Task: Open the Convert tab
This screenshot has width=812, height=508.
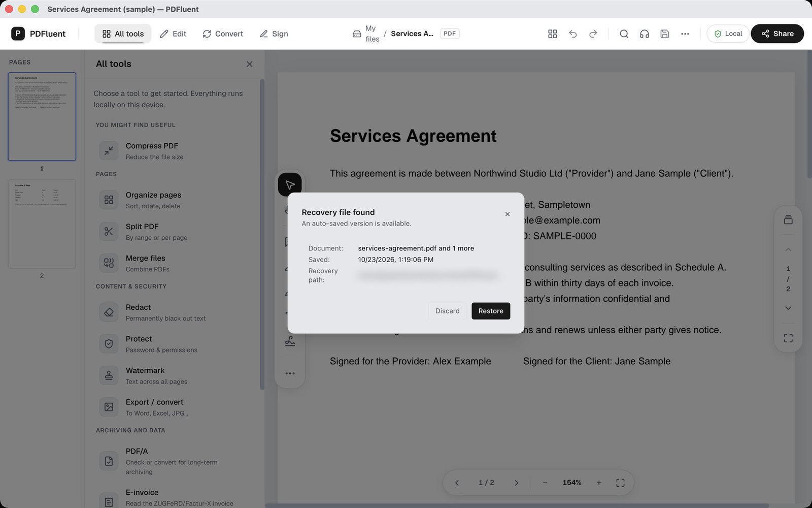Action: pyautogui.click(x=223, y=34)
